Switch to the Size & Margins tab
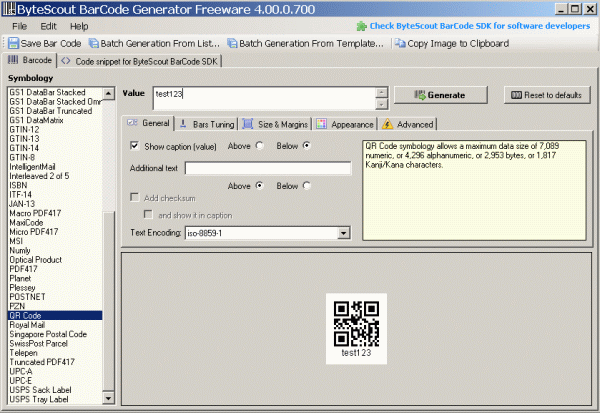This screenshot has height=413, width=600. click(275, 124)
